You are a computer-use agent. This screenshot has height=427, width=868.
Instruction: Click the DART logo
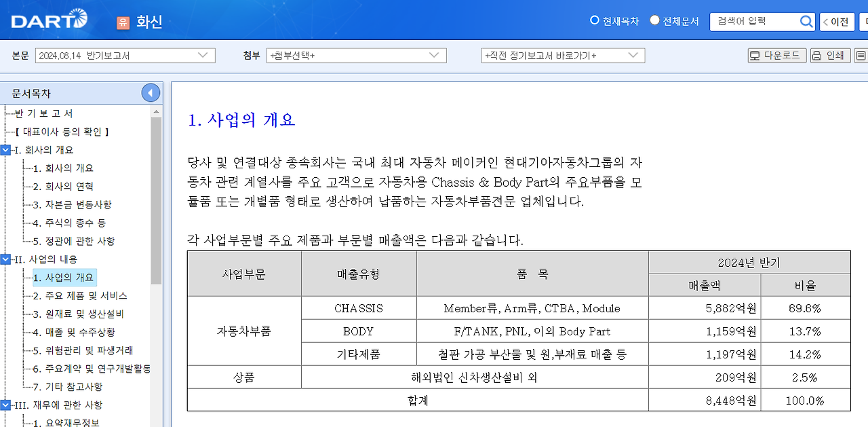tap(46, 20)
